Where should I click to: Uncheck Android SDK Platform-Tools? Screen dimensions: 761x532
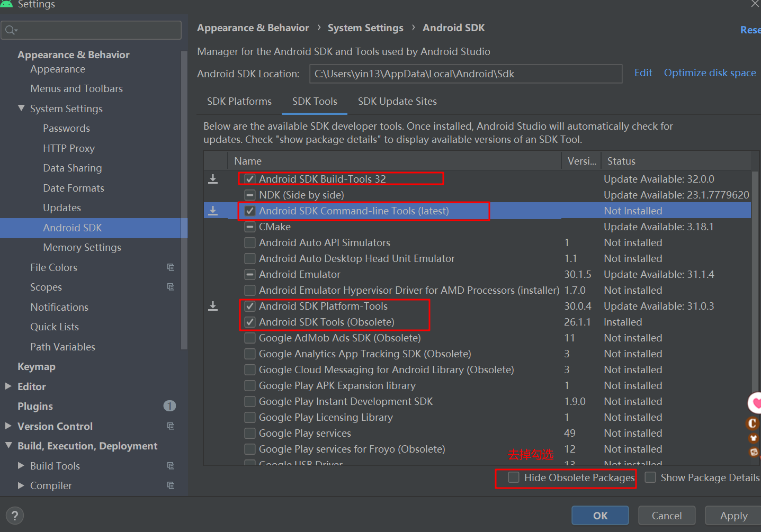[x=250, y=306]
